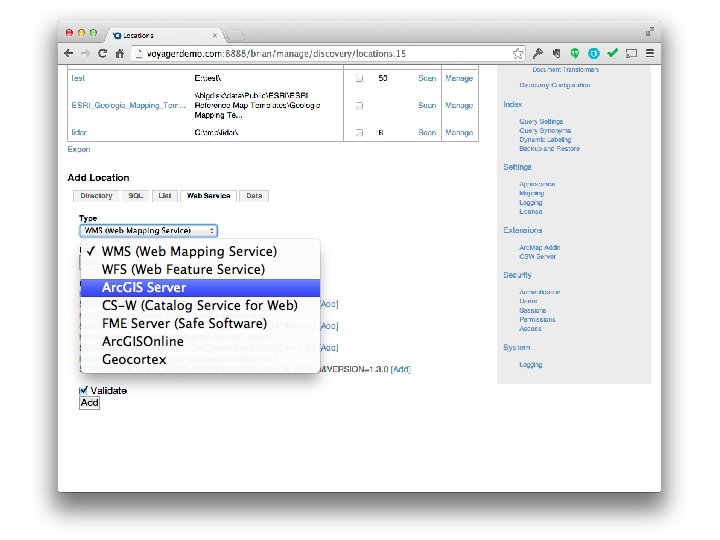720x540 pixels.
Task: Open Authentication under Security
Action: point(540,292)
